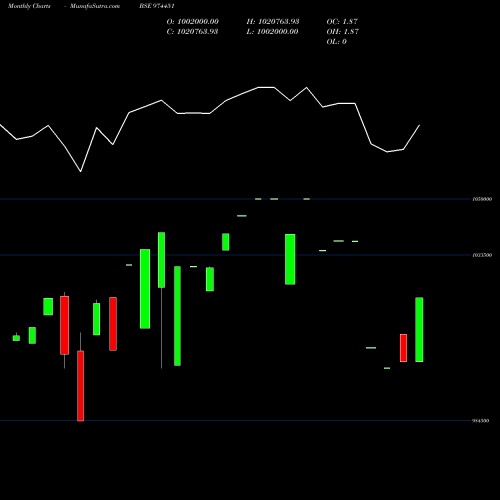Click the 984500 price axis label
Image resolution: width=500 pixels, height=500 pixels.
pos(481,421)
